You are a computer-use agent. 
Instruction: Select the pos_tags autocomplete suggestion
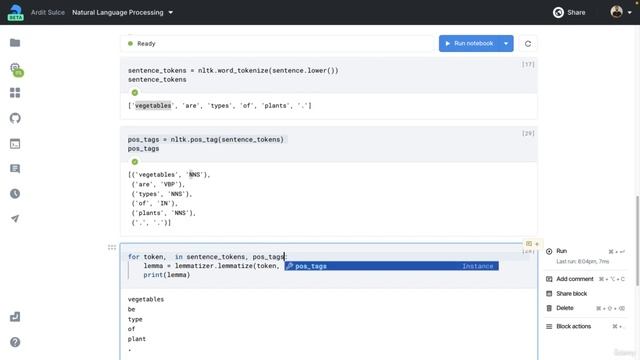tap(391, 266)
